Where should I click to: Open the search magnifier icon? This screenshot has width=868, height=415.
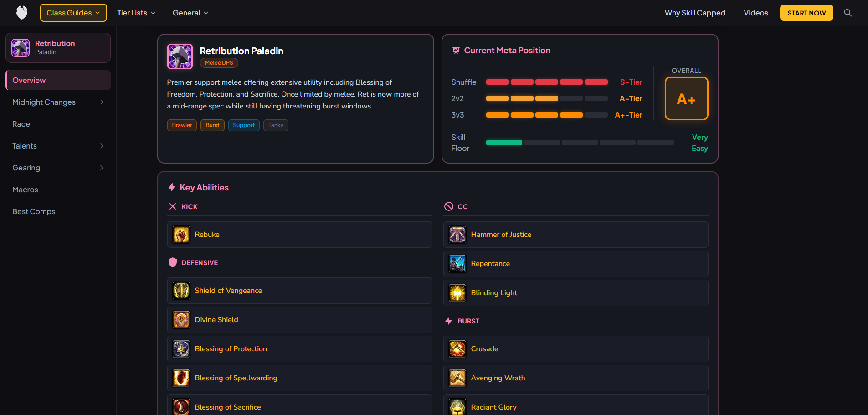point(848,13)
